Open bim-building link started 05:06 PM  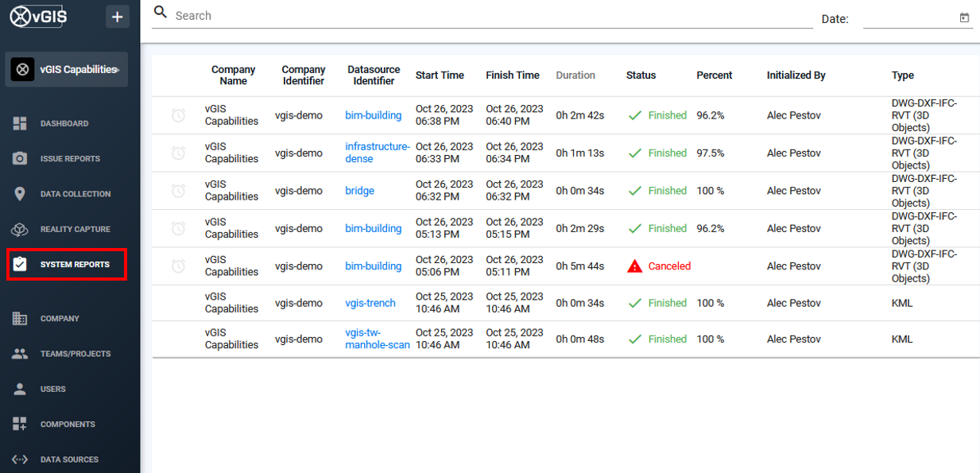coord(374,266)
